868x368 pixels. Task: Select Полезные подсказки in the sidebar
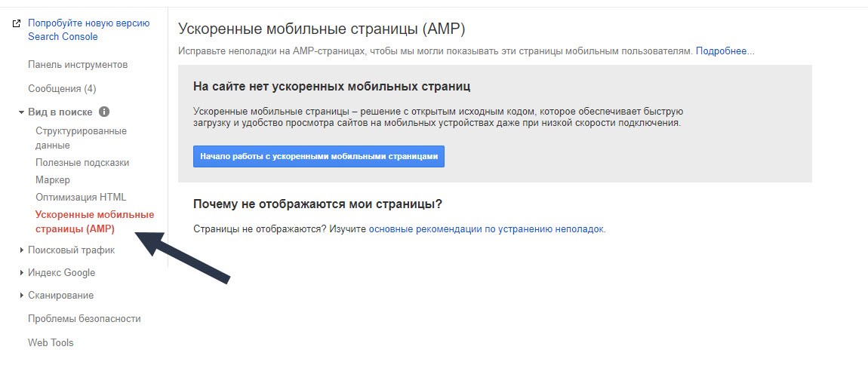coord(82,162)
